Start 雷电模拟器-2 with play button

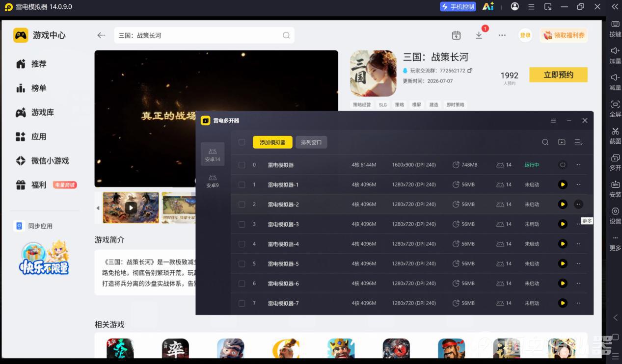[563, 204]
